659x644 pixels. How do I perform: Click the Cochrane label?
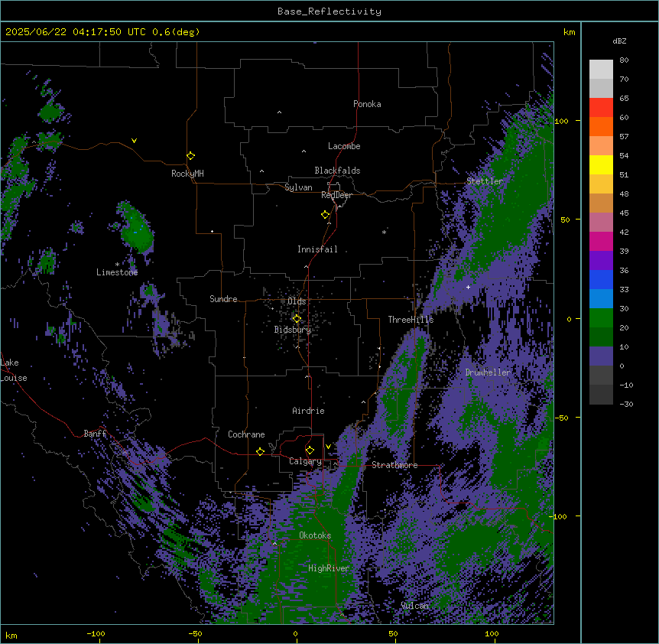point(246,434)
